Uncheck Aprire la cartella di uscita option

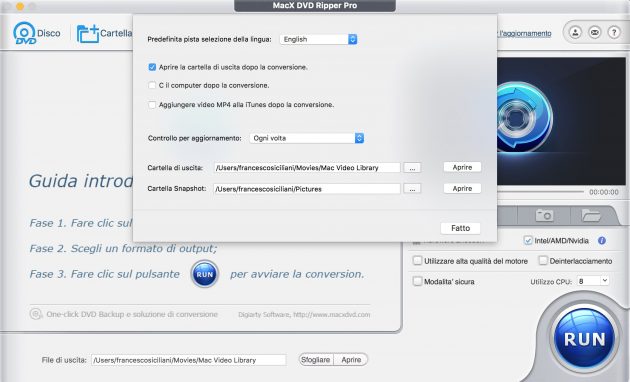(152, 67)
